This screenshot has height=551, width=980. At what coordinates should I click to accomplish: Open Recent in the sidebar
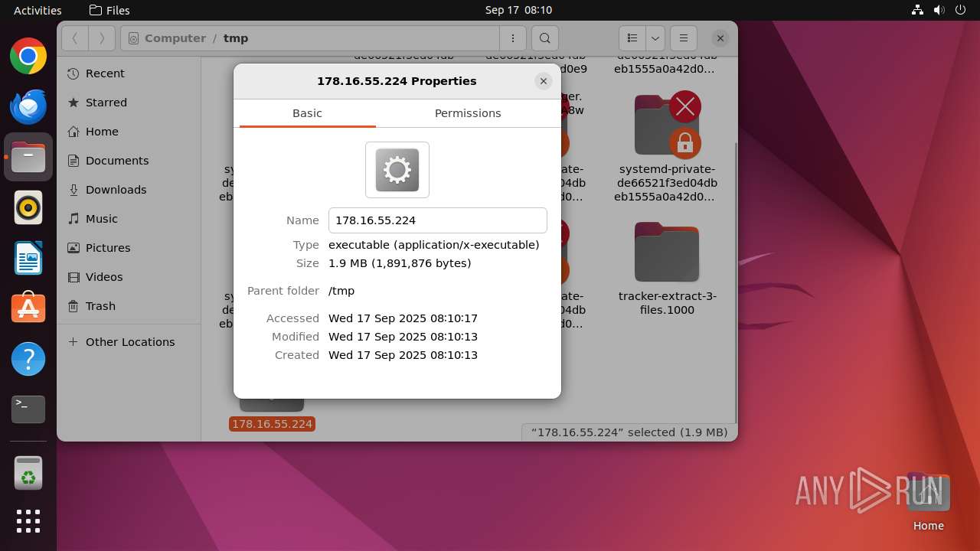pyautogui.click(x=129, y=73)
